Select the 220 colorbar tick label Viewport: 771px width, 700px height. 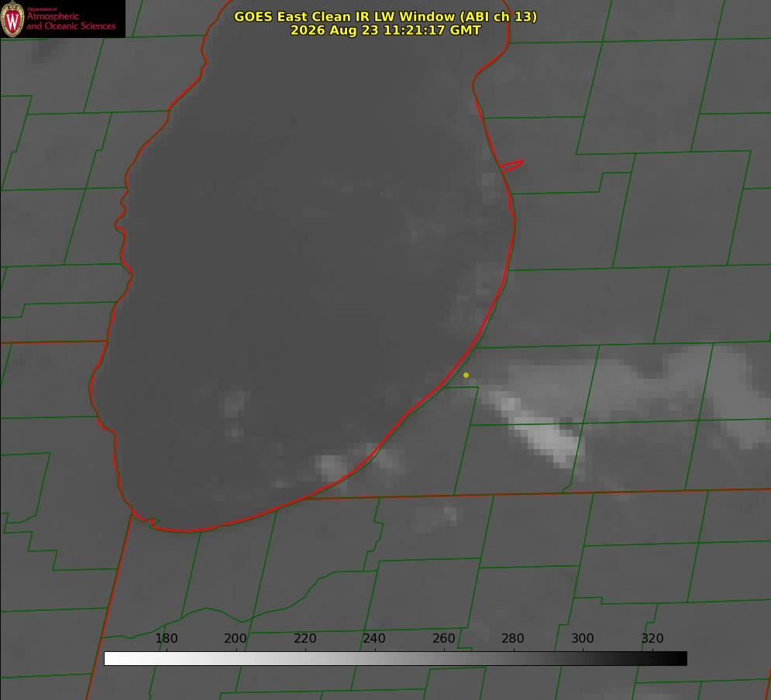(305, 638)
